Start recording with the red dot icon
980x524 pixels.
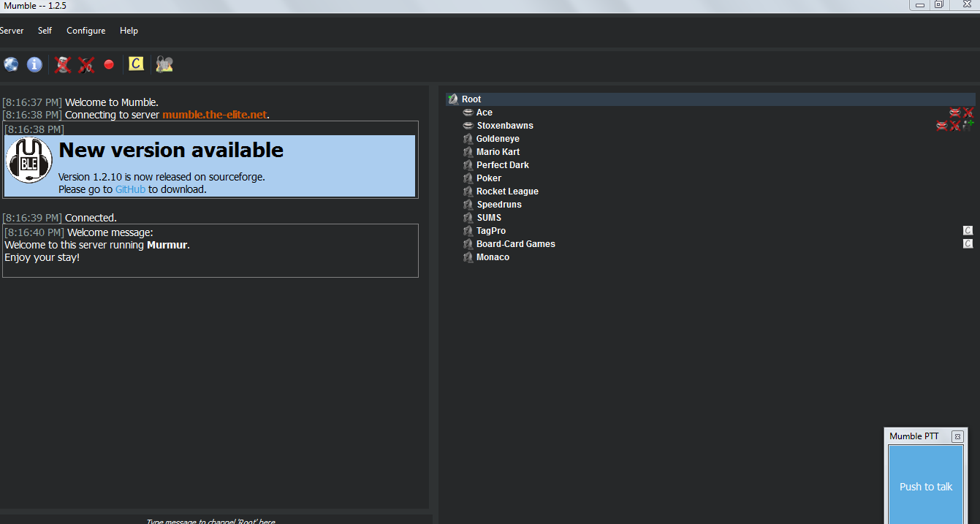pyautogui.click(x=109, y=64)
